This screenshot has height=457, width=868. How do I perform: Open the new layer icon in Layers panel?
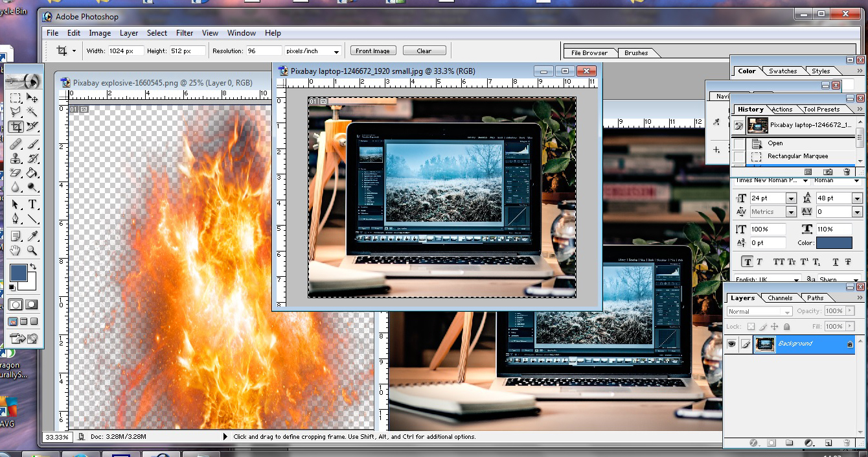coord(828,443)
